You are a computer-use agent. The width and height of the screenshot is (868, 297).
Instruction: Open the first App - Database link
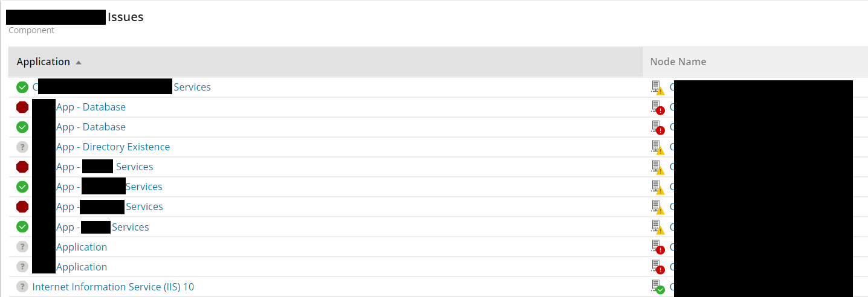91,107
